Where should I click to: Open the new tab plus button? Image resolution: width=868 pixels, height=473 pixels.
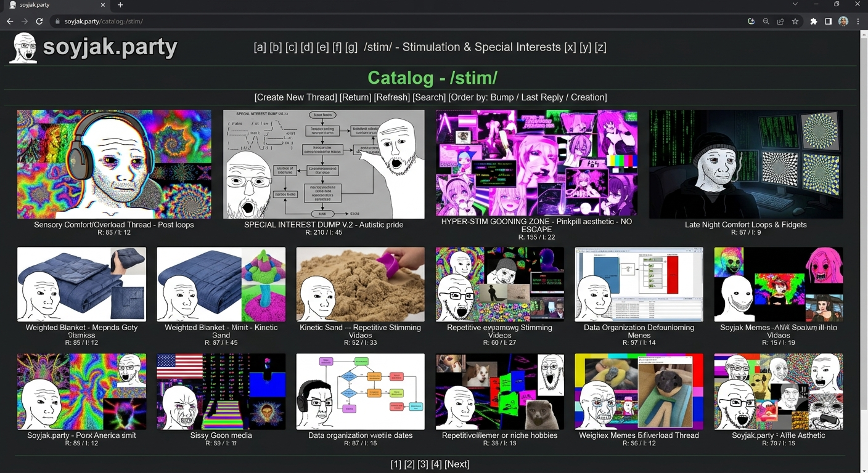pyautogui.click(x=120, y=5)
